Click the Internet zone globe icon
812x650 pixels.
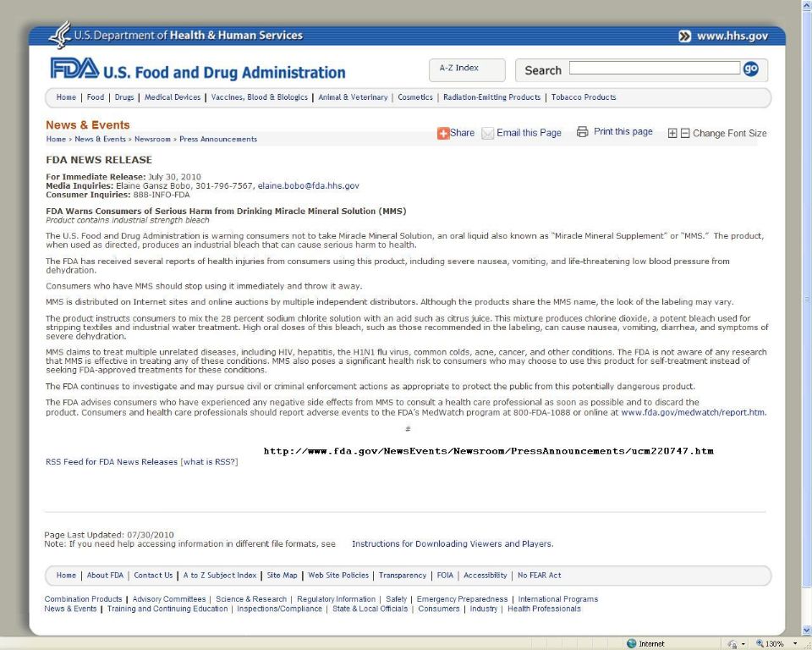tap(631, 644)
